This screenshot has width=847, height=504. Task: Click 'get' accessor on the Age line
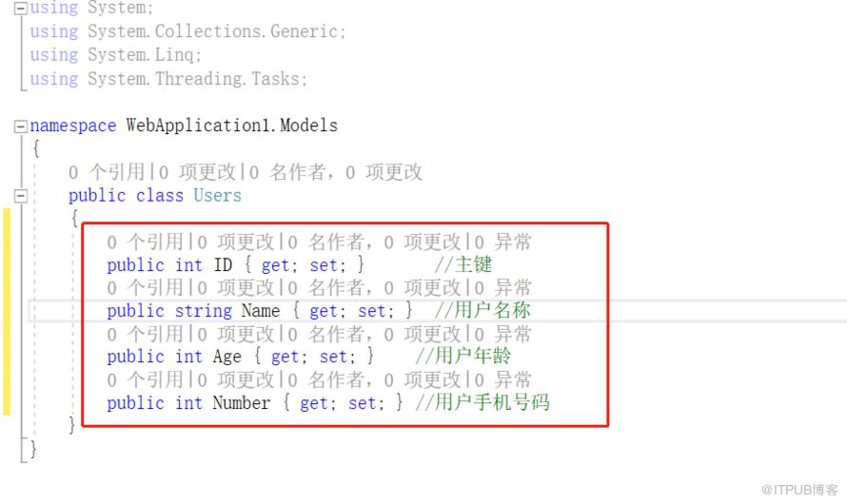click(286, 358)
